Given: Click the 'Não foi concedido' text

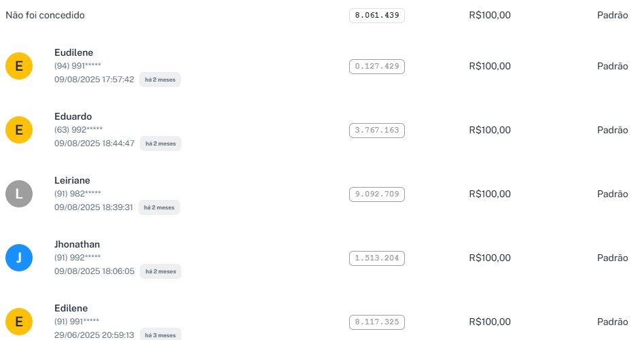Looking at the screenshot, I should coord(46,15).
